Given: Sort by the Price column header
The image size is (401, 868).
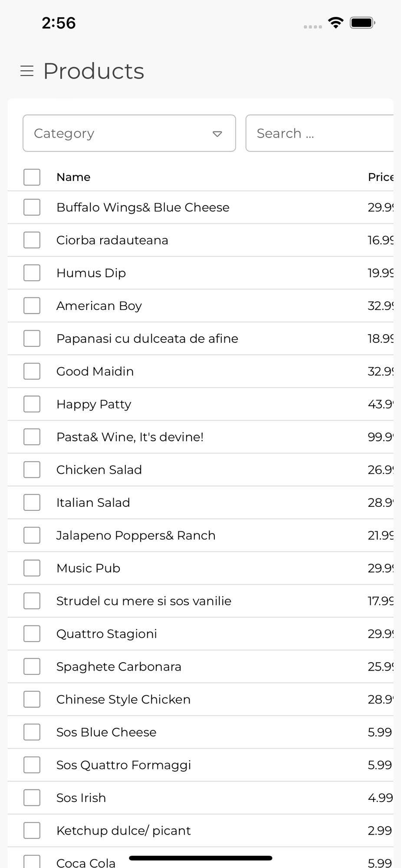Looking at the screenshot, I should pyautogui.click(x=381, y=177).
